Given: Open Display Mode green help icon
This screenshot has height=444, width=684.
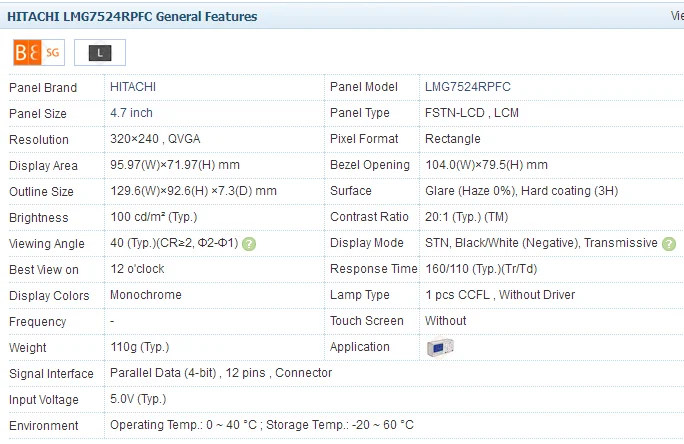Looking at the screenshot, I should click(669, 244).
